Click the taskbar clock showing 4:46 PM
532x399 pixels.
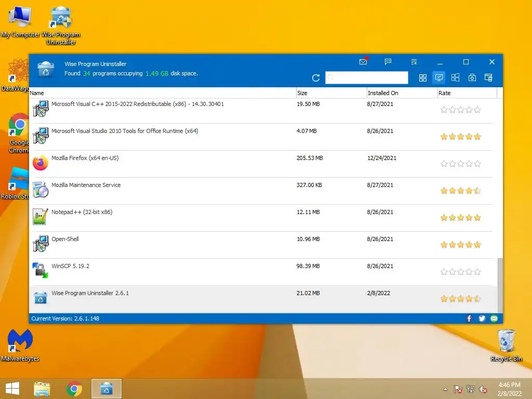[509, 389]
